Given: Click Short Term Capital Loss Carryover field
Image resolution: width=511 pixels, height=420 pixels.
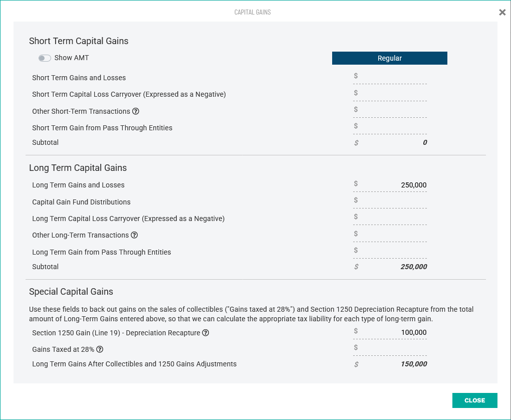Looking at the screenshot, I should point(393,94).
